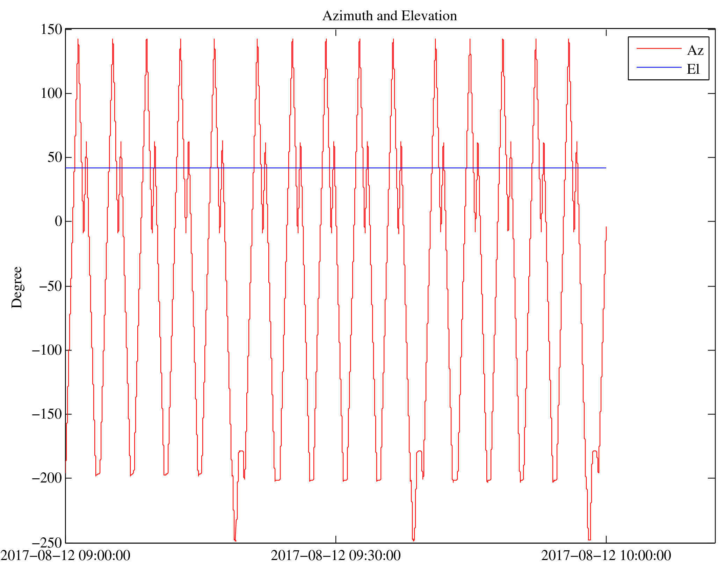Click the blue El line sample in legend
This screenshot has height=588, width=725.
(659, 67)
